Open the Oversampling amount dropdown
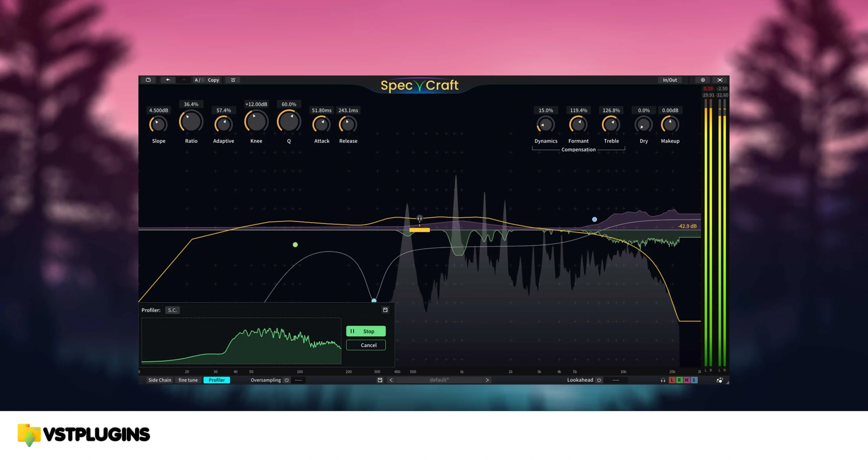The image size is (868, 460). pyautogui.click(x=298, y=380)
